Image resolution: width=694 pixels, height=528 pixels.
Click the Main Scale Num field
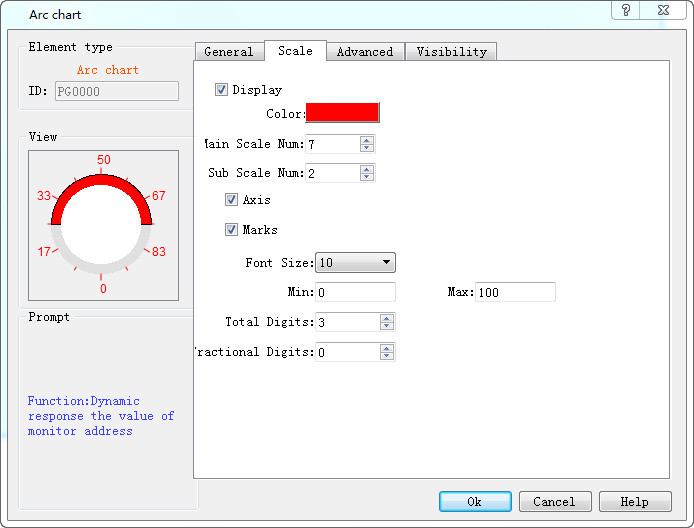coord(332,144)
